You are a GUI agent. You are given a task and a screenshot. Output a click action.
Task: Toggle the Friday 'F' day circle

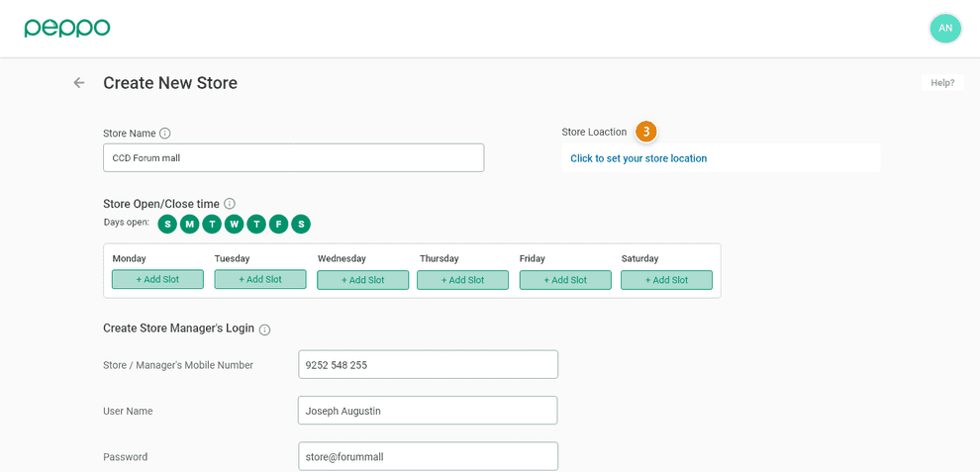point(279,224)
